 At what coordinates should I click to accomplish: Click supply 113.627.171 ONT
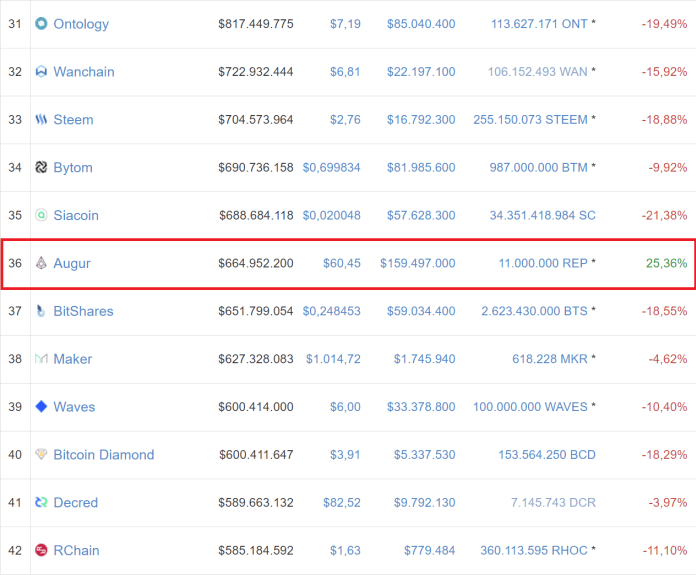tap(539, 24)
